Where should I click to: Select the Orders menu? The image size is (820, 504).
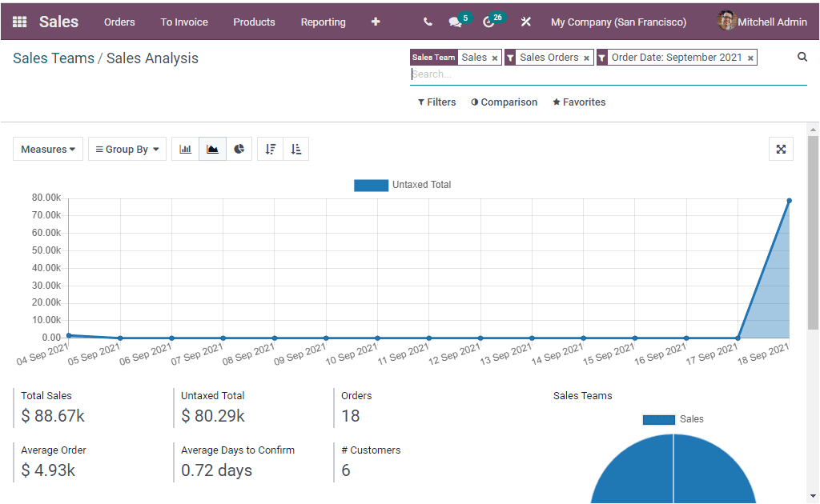click(x=119, y=22)
